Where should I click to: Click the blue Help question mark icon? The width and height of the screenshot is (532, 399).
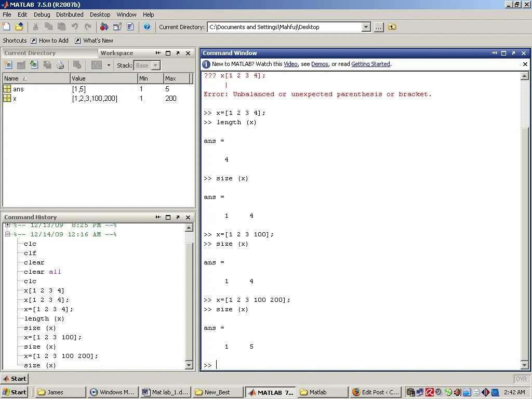click(x=147, y=27)
